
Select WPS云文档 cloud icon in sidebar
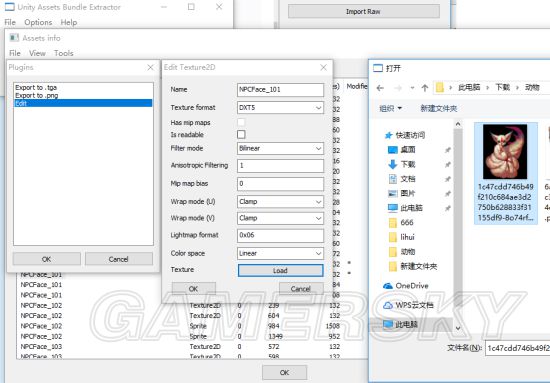click(x=388, y=305)
